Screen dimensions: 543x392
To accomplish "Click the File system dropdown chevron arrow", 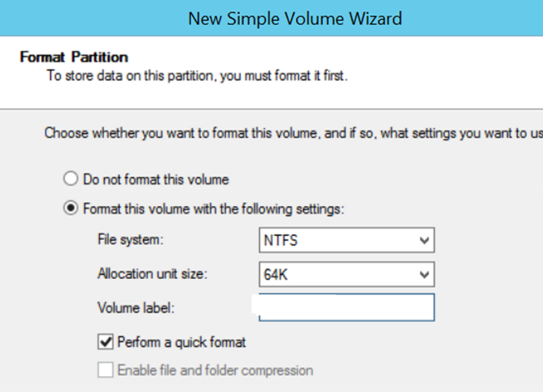I will 424,240.
